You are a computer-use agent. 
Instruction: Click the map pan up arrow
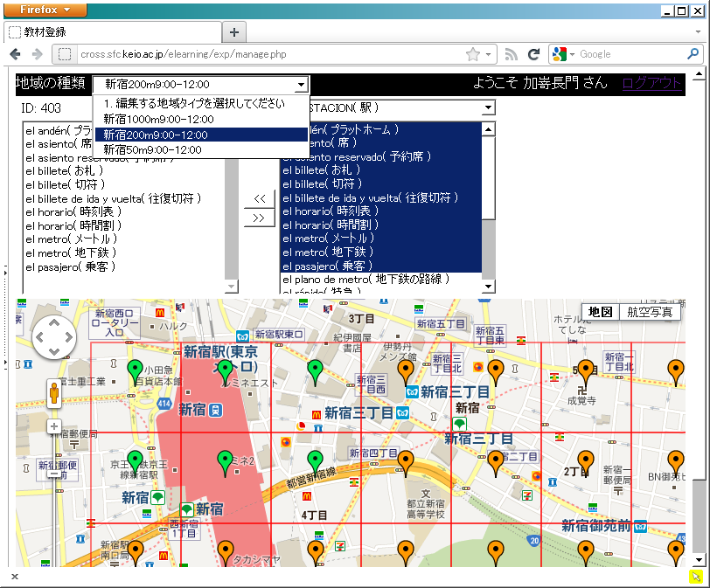pyautogui.click(x=54, y=323)
